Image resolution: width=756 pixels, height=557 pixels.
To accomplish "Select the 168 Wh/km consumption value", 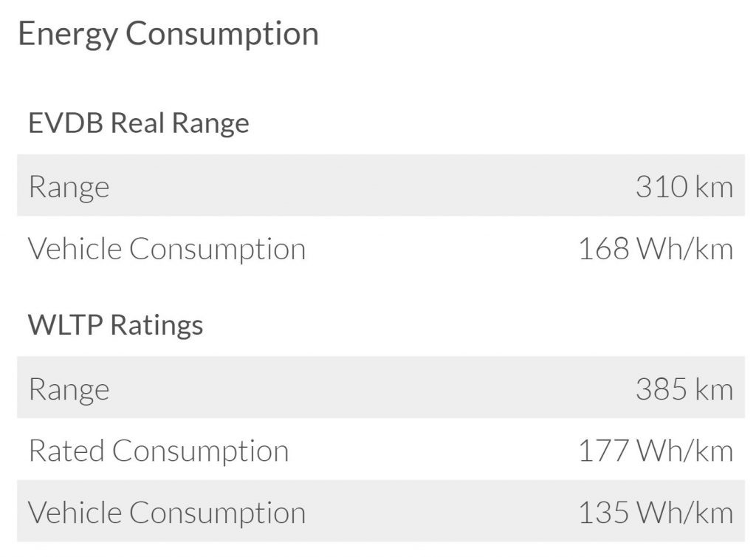I will (x=656, y=249).
